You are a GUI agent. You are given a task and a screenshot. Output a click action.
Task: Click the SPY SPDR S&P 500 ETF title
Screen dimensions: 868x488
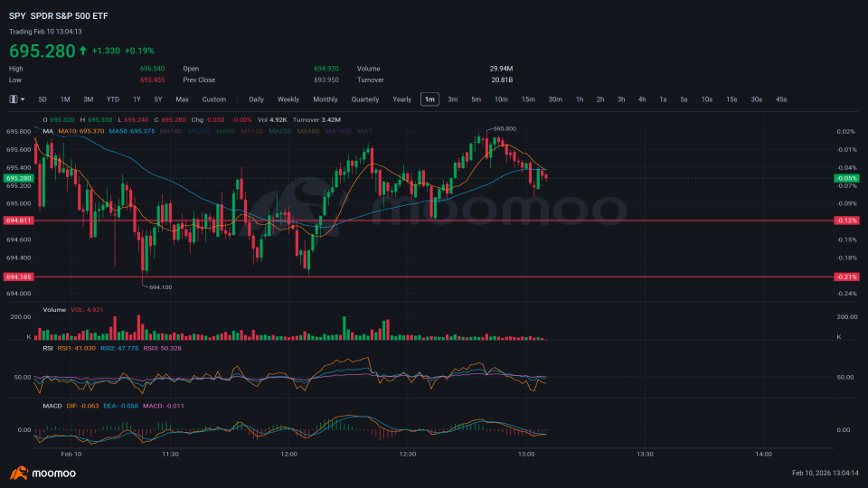pos(59,16)
